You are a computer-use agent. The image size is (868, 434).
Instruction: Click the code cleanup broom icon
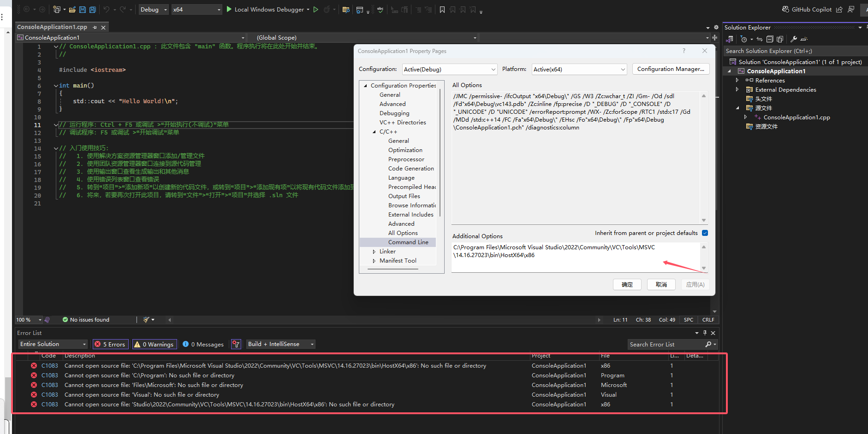pos(146,319)
